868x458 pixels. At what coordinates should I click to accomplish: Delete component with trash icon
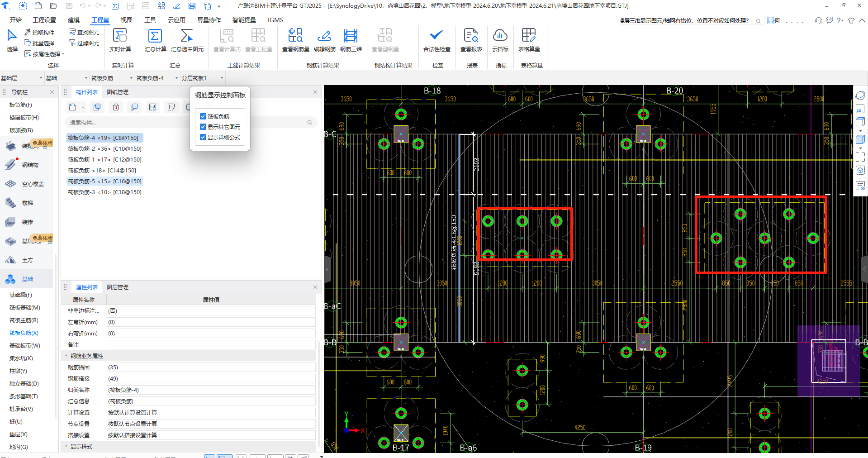(116, 107)
